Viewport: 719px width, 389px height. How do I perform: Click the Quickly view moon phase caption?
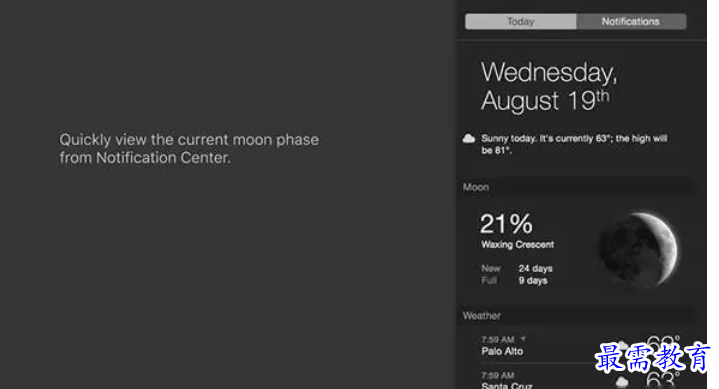tap(189, 149)
